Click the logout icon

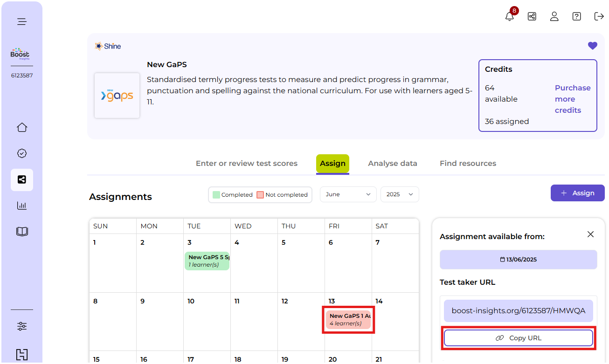point(599,16)
